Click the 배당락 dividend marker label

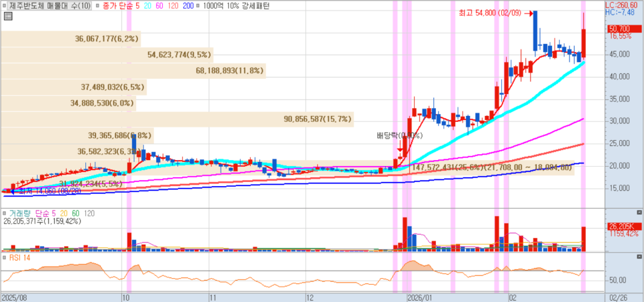(400, 135)
